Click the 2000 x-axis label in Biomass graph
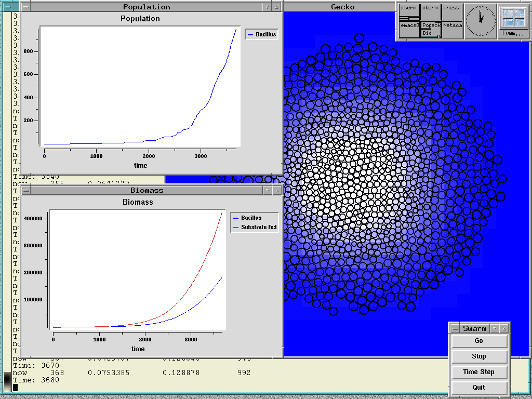Image resolution: width=532 pixels, height=399 pixels. point(145,339)
